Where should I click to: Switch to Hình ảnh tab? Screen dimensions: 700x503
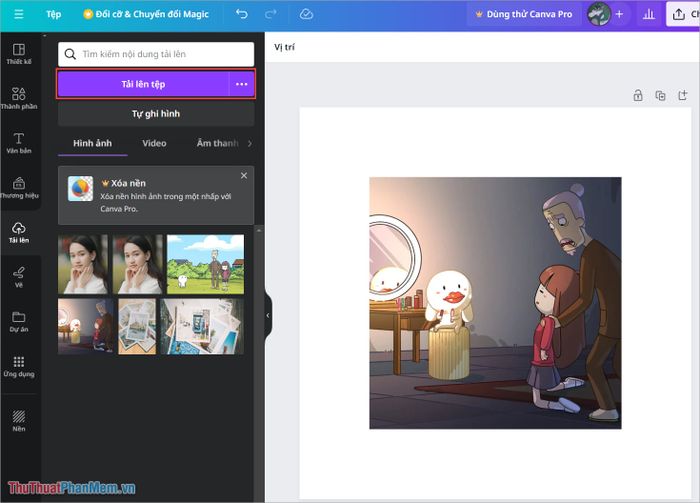[92, 143]
